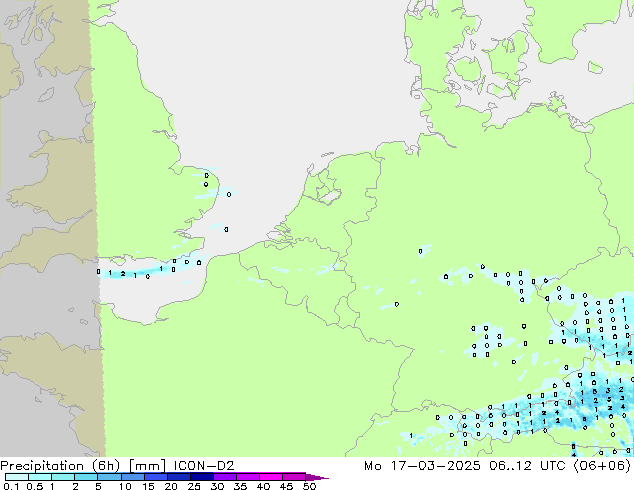Viewport: 634px width, 490px height.
Task: Select the blue legend swatch between 15 and 20
Action: pos(156,477)
